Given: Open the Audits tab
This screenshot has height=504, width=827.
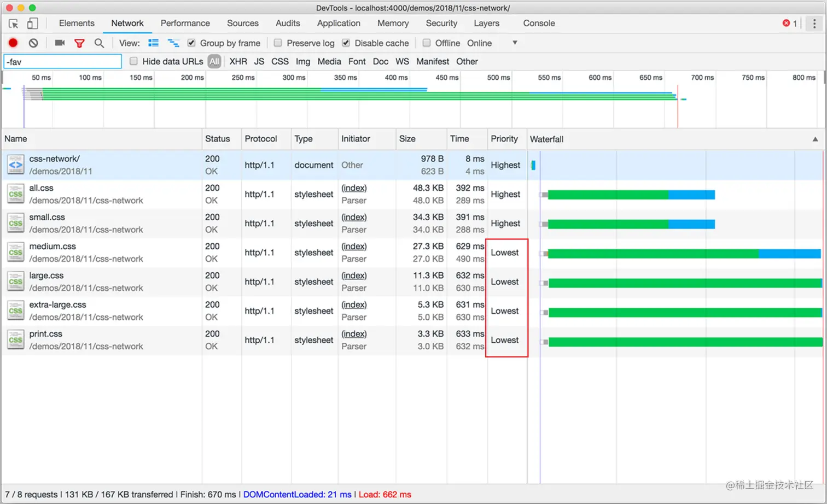Looking at the screenshot, I should [x=288, y=23].
